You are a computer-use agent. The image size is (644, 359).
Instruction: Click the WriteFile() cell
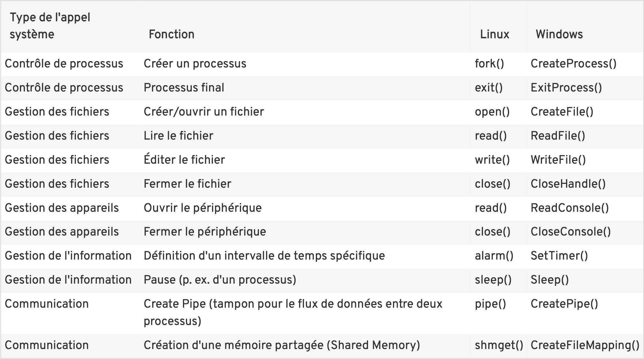point(558,160)
